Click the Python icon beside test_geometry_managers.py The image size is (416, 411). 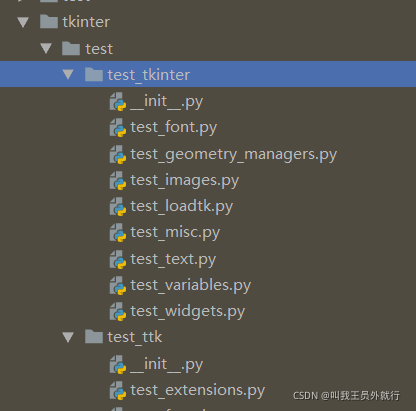point(118,154)
